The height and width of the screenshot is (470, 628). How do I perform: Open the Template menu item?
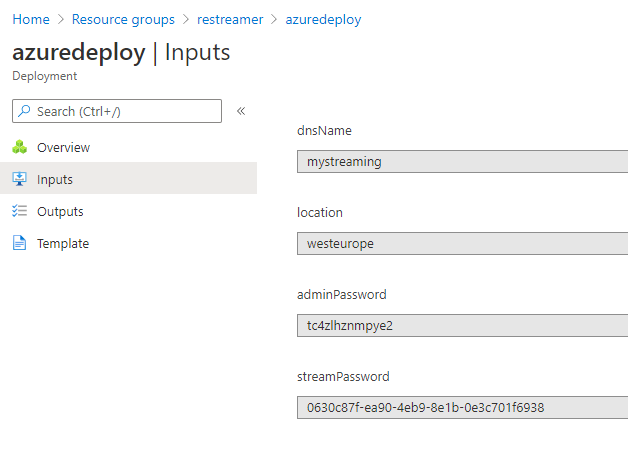point(63,244)
